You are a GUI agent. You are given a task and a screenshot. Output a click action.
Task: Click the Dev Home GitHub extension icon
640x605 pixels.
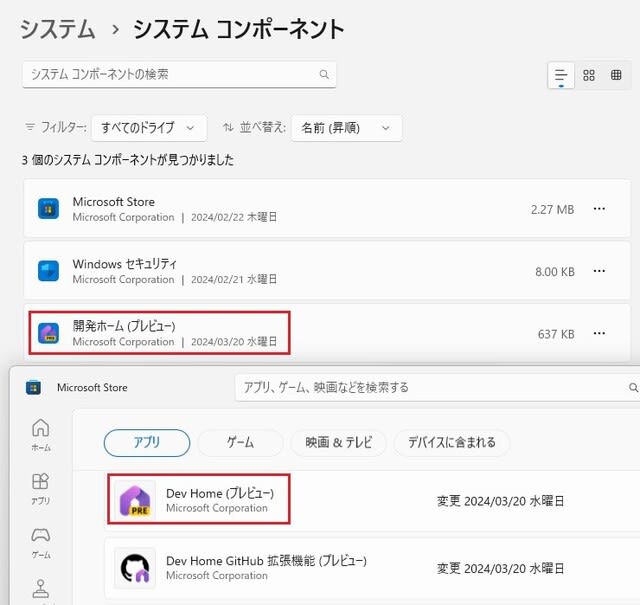[135, 568]
